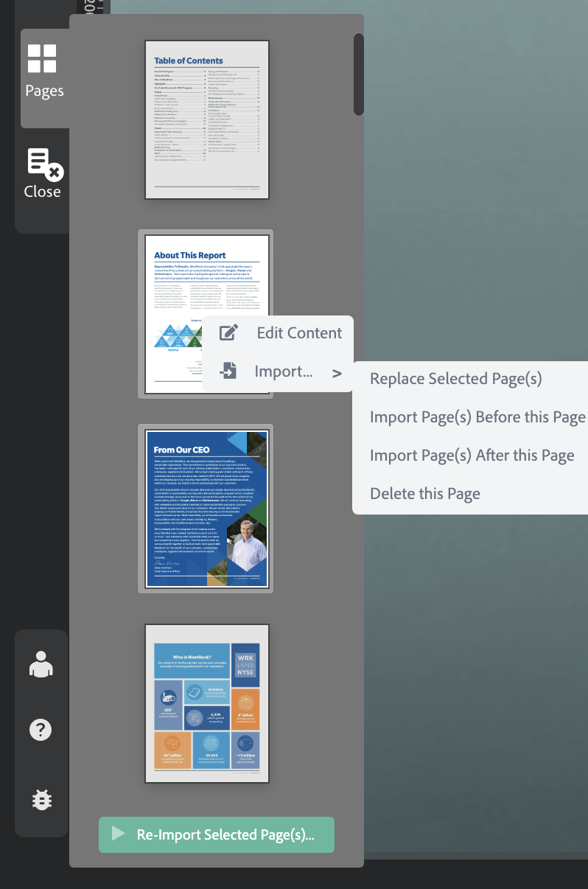The width and height of the screenshot is (588, 889).
Task: Select Replace Selected Page(s)
Action: tap(456, 379)
